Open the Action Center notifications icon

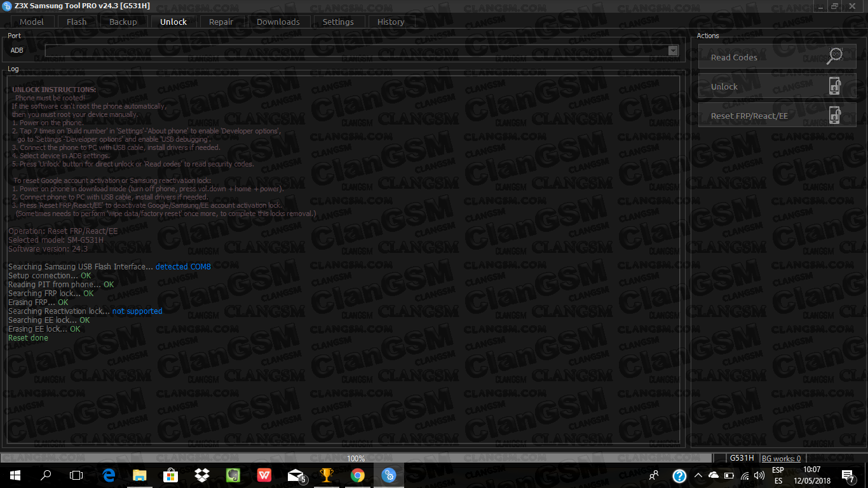click(848, 475)
